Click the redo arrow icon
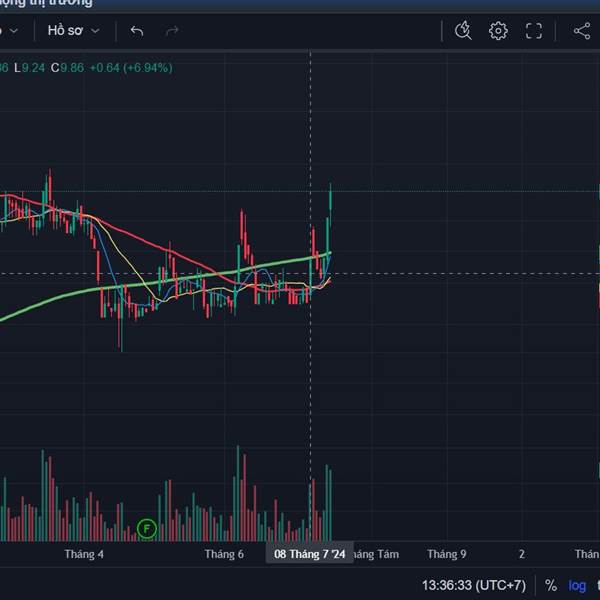Image resolution: width=600 pixels, height=600 pixels. [172, 31]
